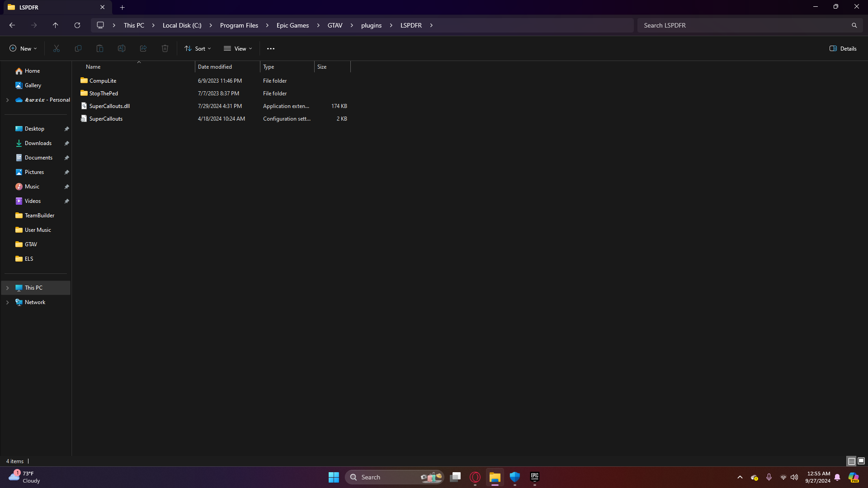Add a new tab with plus button
Screen dimensions: 868x488
click(x=122, y=7)
